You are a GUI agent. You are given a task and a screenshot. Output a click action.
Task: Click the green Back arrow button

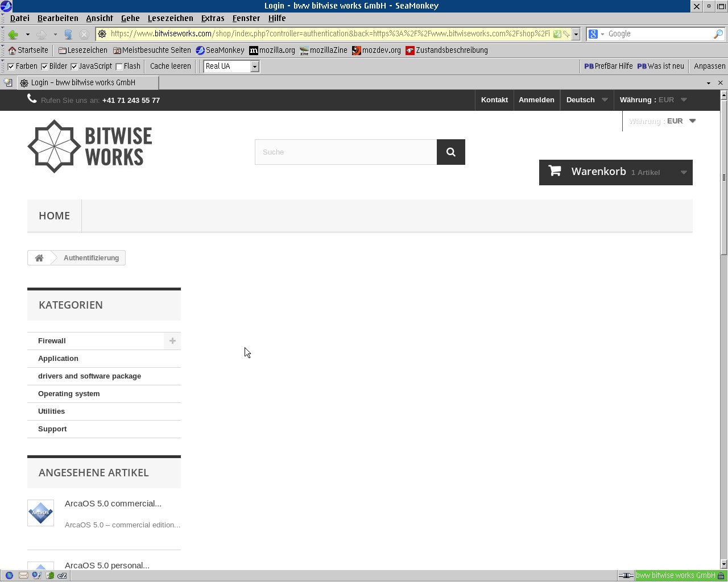point(13,34)
